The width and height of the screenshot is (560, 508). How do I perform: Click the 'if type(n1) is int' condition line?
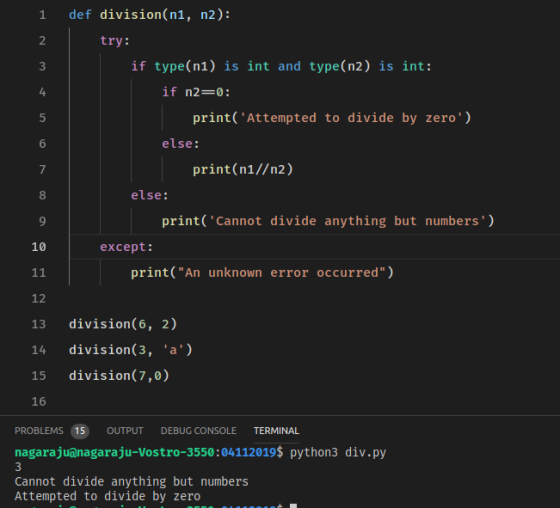pyautogui.click(x=281, y=66)
